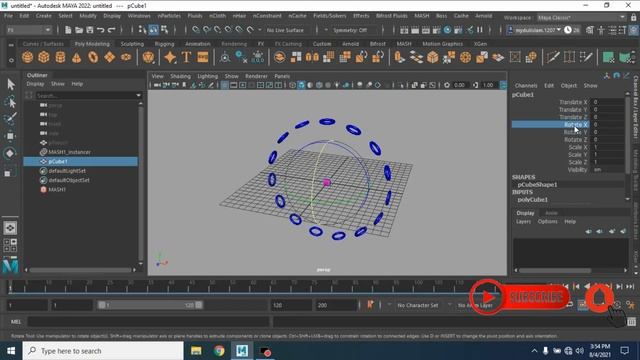Click the SVG tool shelf icon

tap(203, 57)
